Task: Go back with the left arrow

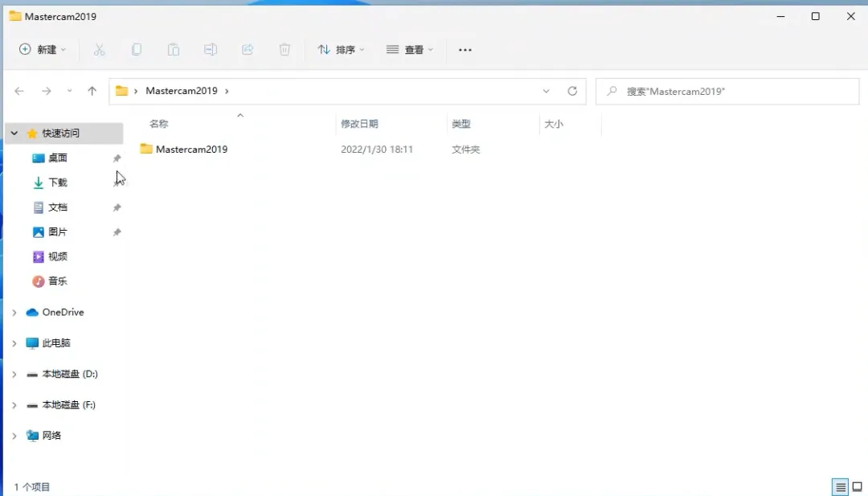Action: [x=19, y=91]
